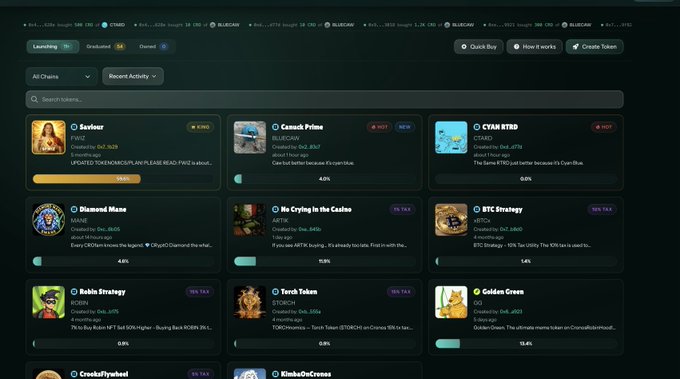Click the Golden Green 13.4% progress bar

point(526,343)
